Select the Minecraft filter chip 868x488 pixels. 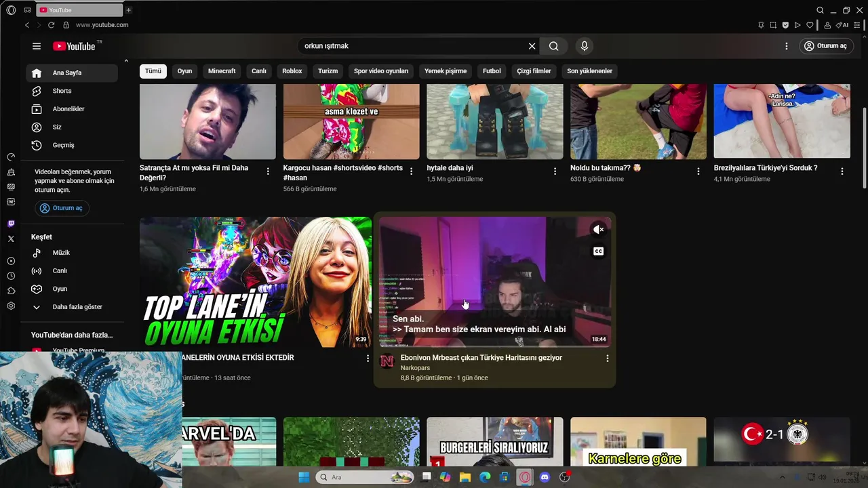click(x=222, y=71)
